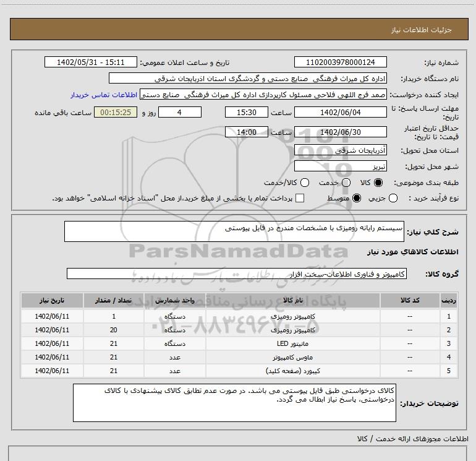Click the delivery city field تبریز
Viewport: 476px width, 461px height.
pos(340,166)
